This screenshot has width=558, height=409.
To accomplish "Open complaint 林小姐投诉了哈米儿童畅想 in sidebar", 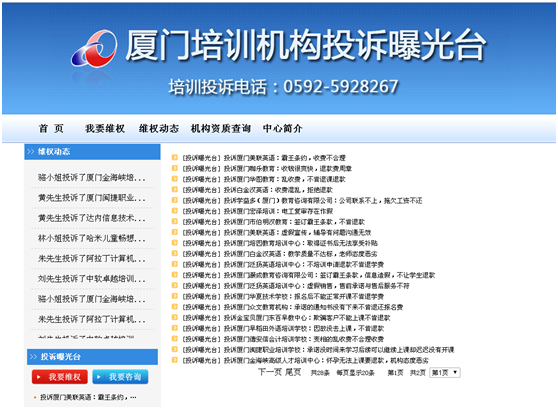I will point(91,238).
